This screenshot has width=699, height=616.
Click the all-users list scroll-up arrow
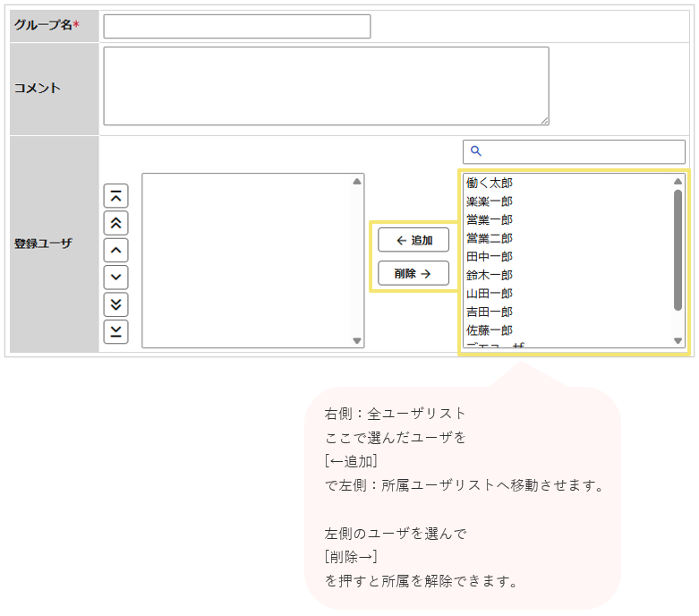pos(678,181)
